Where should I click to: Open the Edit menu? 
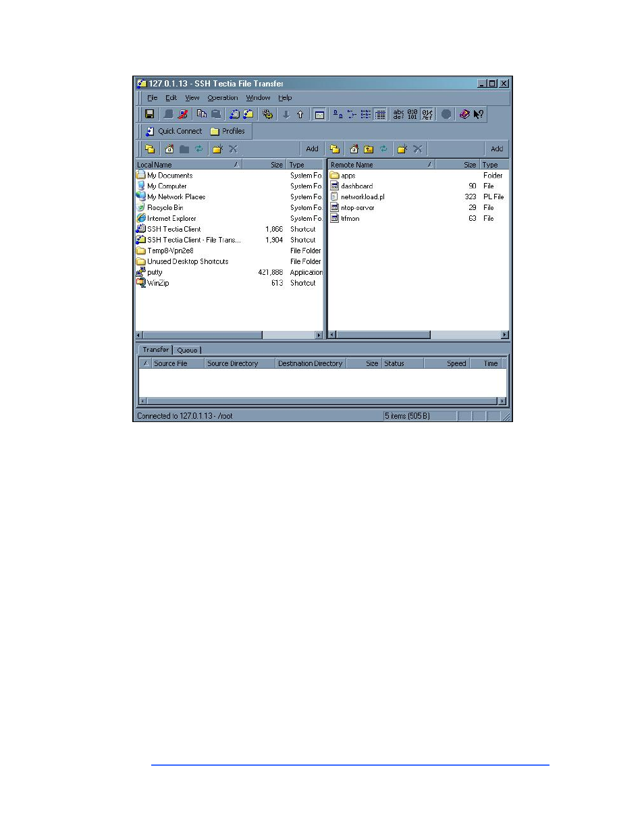tap(171, 98)
